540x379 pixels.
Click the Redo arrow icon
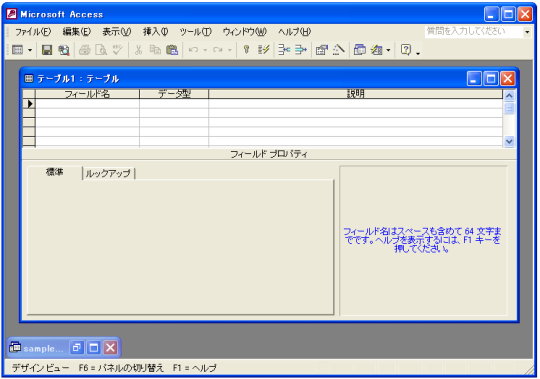[218, 50]
